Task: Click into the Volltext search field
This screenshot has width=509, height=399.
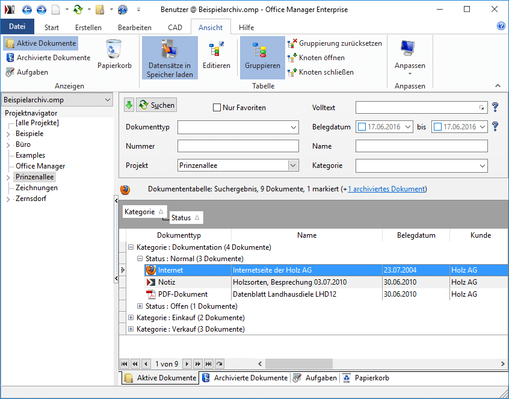Action: [421, 107]
